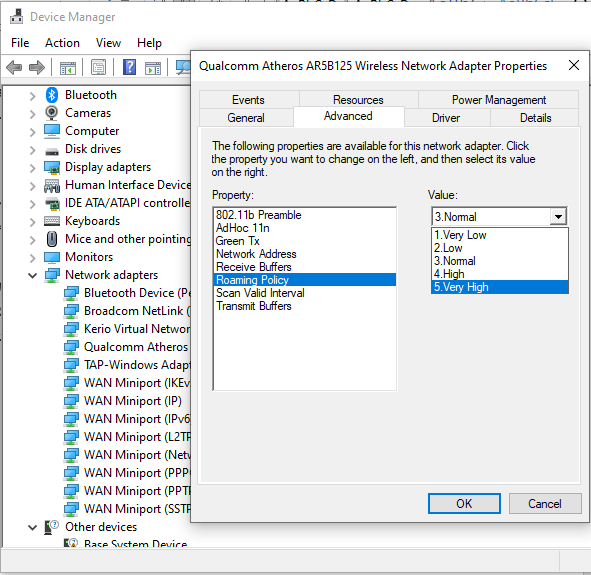591x575 pixels.
Task: Select 2.Low in value list
Action: click(500, 248)
